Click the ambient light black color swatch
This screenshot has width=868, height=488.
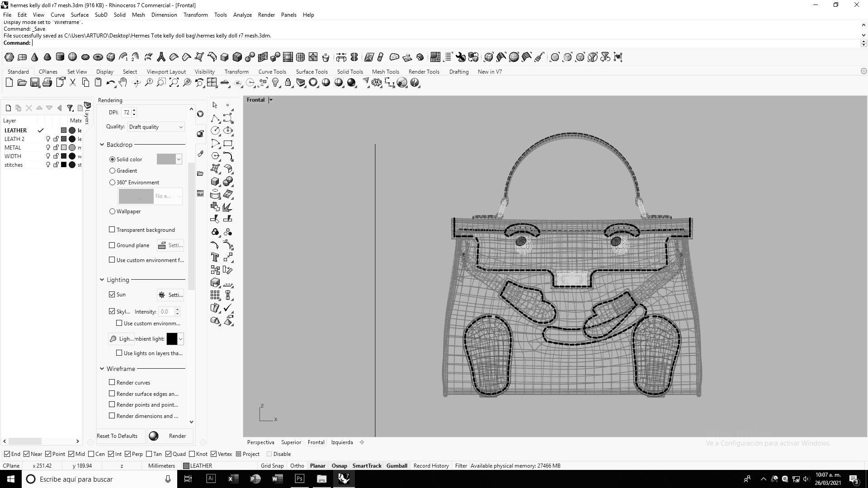click(x=172, y=339)
